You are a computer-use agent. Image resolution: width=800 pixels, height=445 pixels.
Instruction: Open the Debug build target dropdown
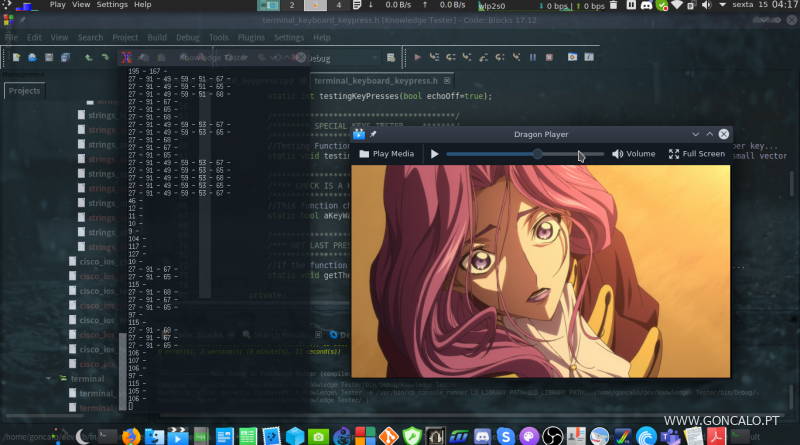click(342, 58)
